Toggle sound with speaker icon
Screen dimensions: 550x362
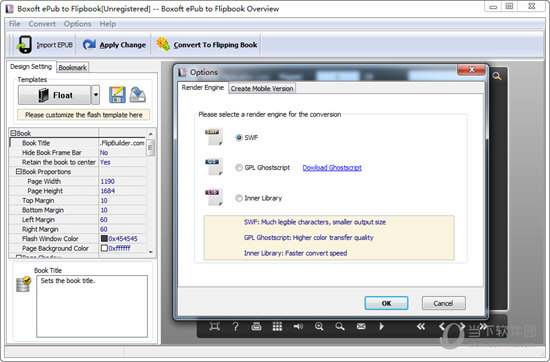click(x=298, y=327)
